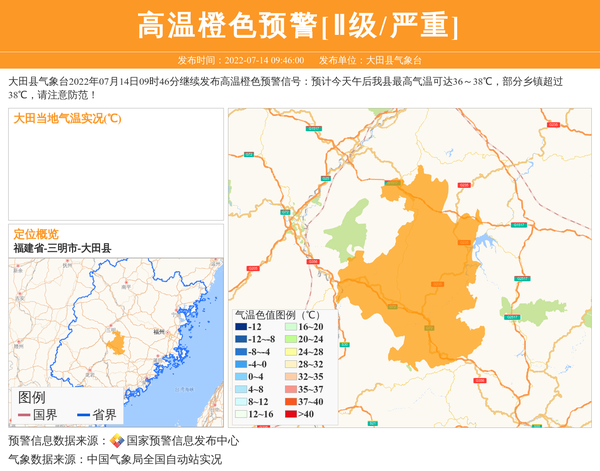Pick the 32~35 legend color swatch
600x471 pixels.
(290, 377)
